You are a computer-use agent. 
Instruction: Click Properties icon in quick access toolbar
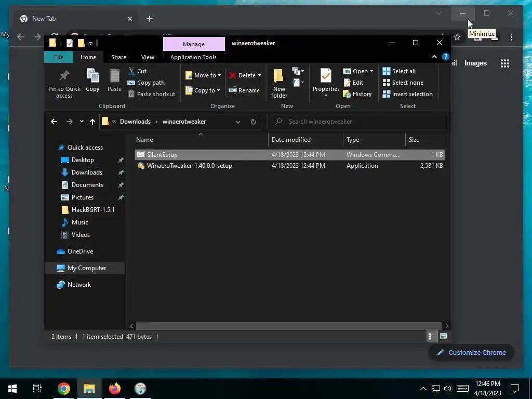click(x=70, y=43)
